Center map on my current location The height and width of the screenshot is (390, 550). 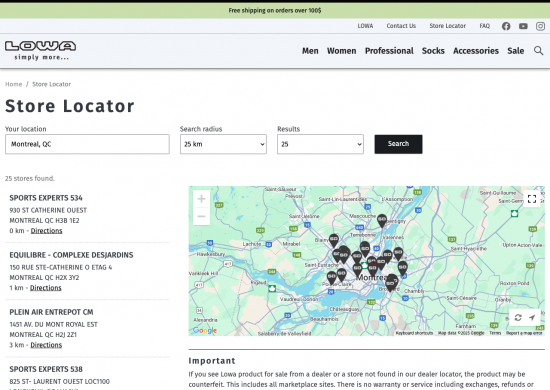tap(532, 317)
